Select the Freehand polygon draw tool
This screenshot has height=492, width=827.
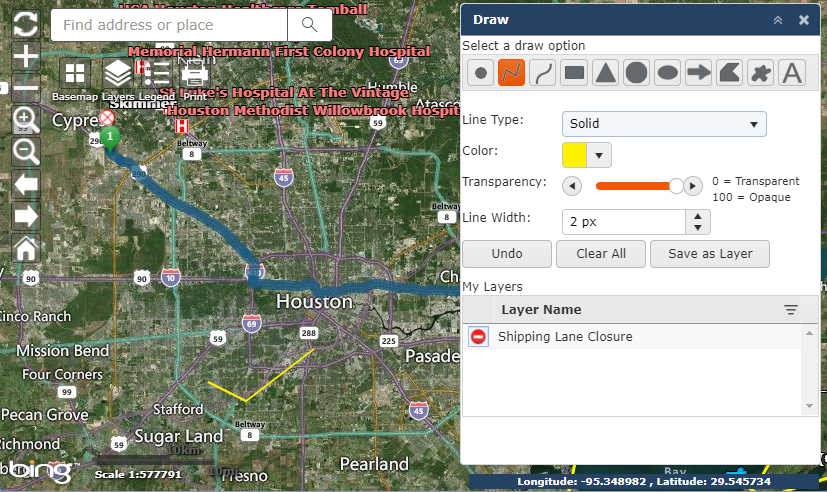(761, 73)
